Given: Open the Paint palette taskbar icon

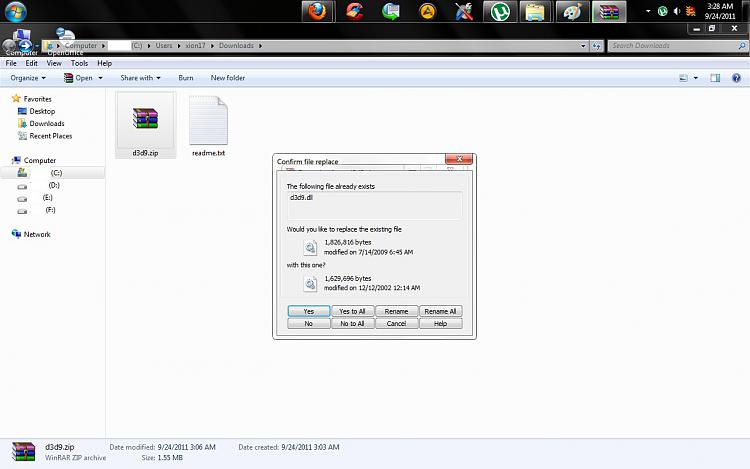Looking at the screenshot, I should coord(572,11).
